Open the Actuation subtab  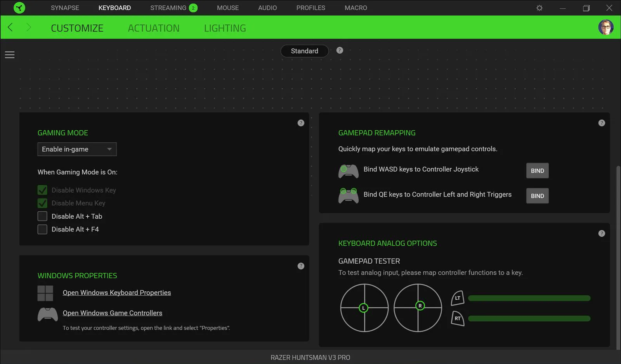pos(154,28)
